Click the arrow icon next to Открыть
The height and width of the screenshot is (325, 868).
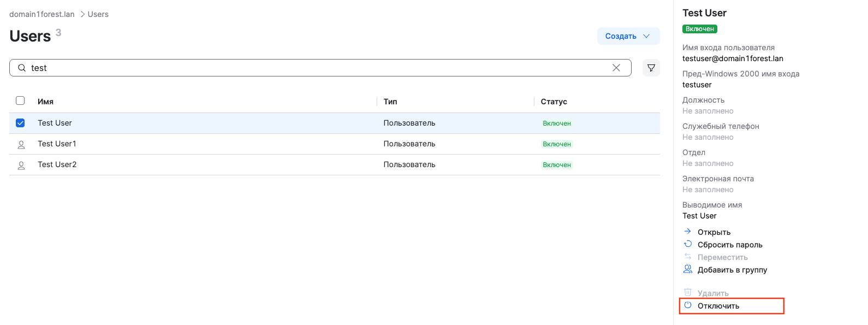[x=688, y=232]
